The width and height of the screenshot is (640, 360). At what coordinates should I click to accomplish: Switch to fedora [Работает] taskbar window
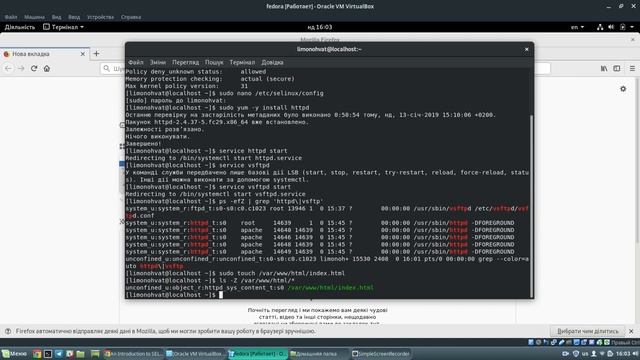point(258,354)
